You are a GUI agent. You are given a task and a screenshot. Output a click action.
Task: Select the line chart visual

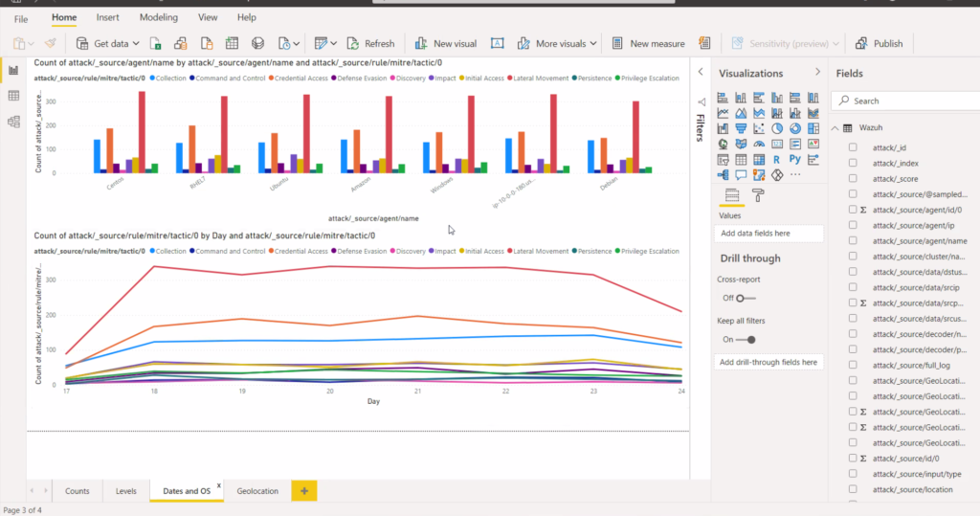723,113
